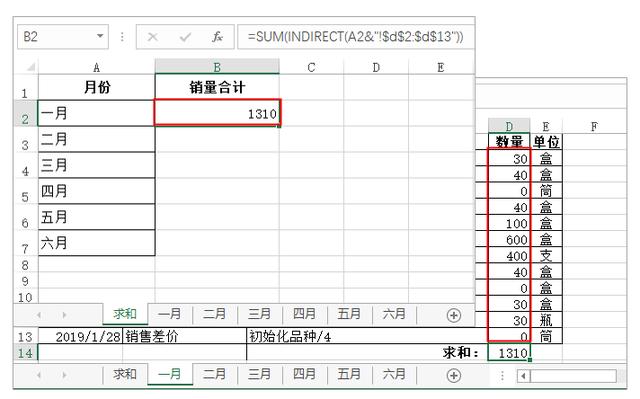Image resolution: width=640 pixels, height=399 pixels.
Task: Select cell containing 六月 in column A
Action: pyautogui.click(x=96, y=243)
